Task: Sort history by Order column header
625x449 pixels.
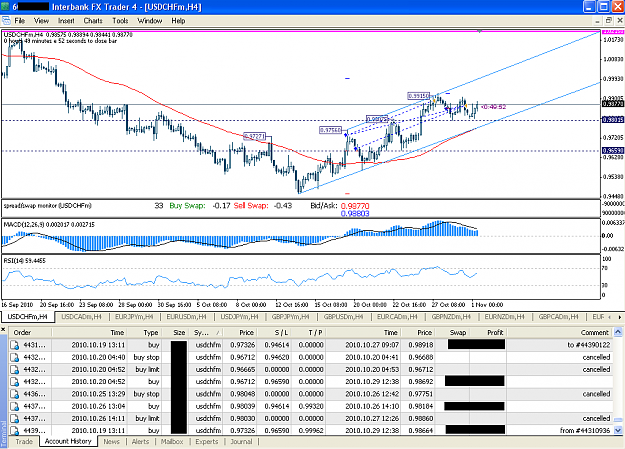Action: 30,333
